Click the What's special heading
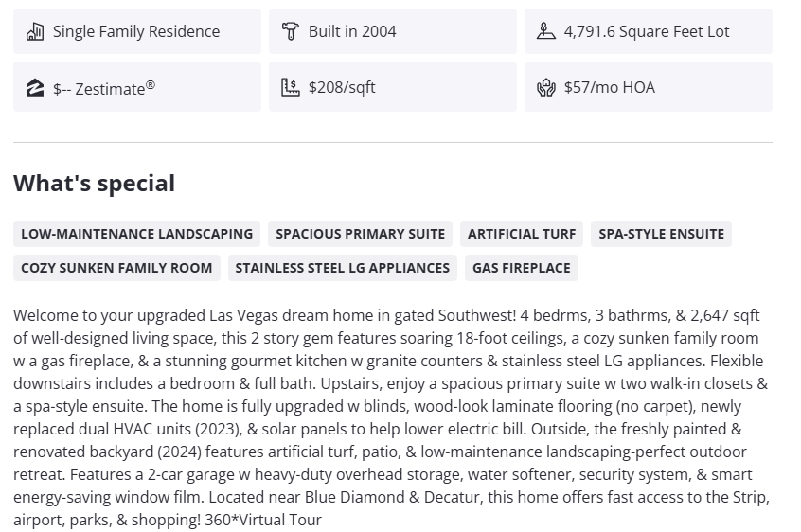The height and width of the screenshot is (532, 801). [94, 184]
